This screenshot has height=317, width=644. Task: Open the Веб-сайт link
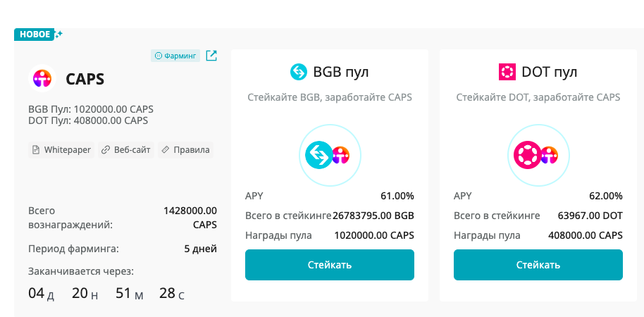point(126,149)
